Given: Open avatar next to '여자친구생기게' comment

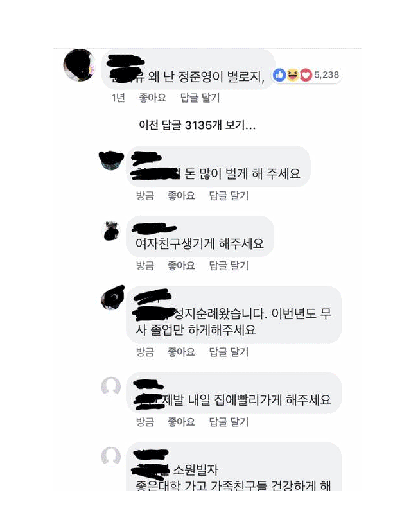Looking at the screenshot, I should tap(111, 230).
